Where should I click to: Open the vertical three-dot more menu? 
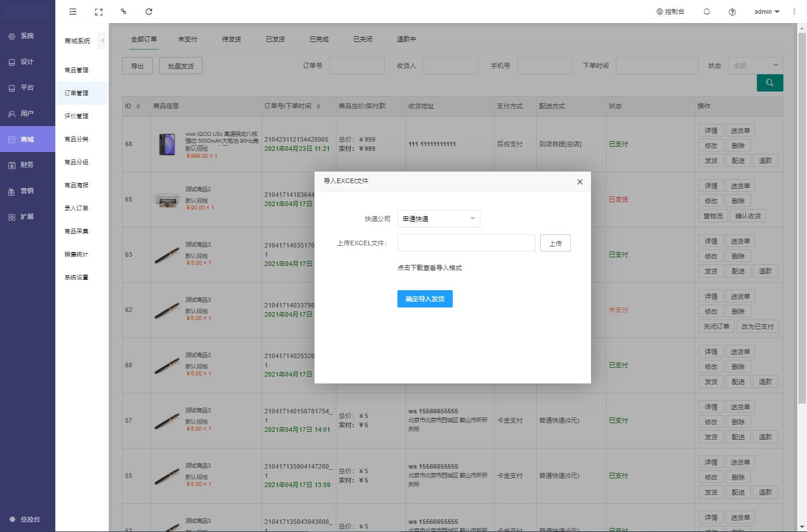(x=794, y=12)
